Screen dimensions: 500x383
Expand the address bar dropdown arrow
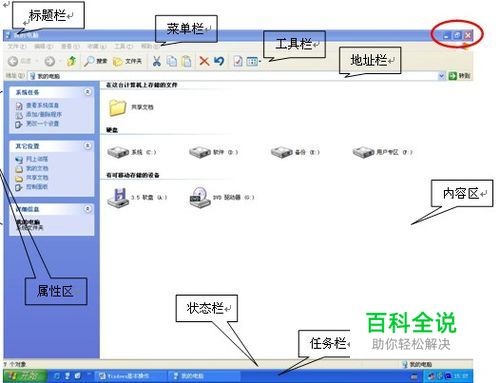(x=441, y=76)
